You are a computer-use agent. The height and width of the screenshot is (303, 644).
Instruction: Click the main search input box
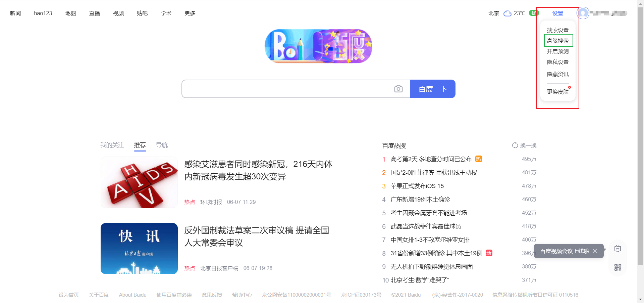287,89
